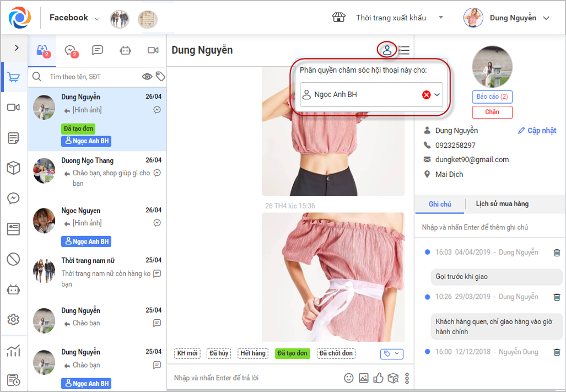
Task: Toggle the 'KH mới' tag label
Action: click(187, 353)
